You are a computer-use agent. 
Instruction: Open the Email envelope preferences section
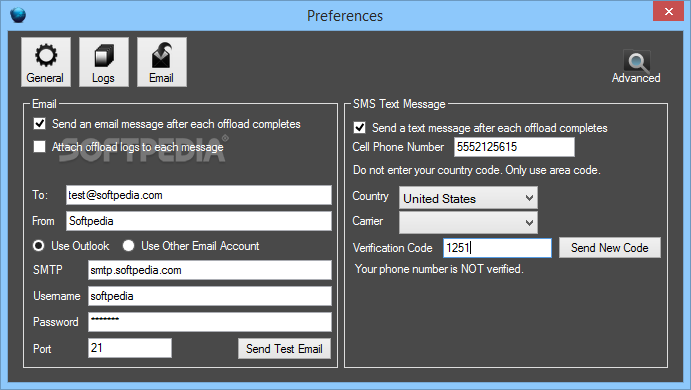pos(162,62)
